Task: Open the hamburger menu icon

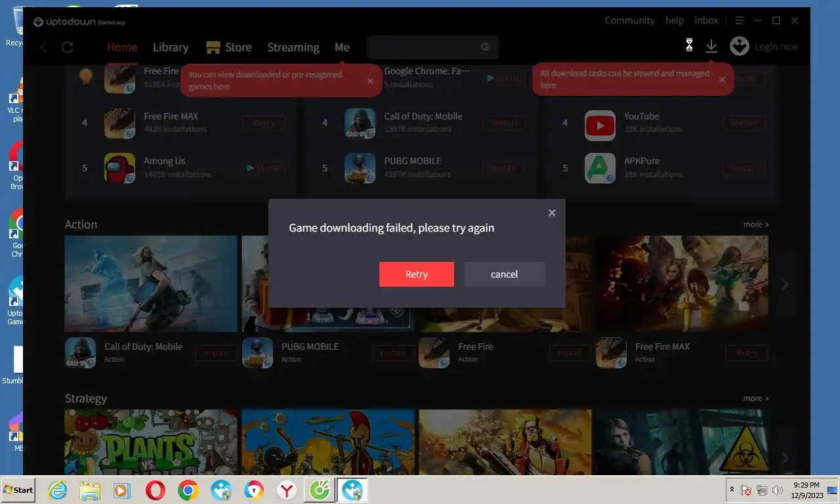Action: (x=740, y=20)
